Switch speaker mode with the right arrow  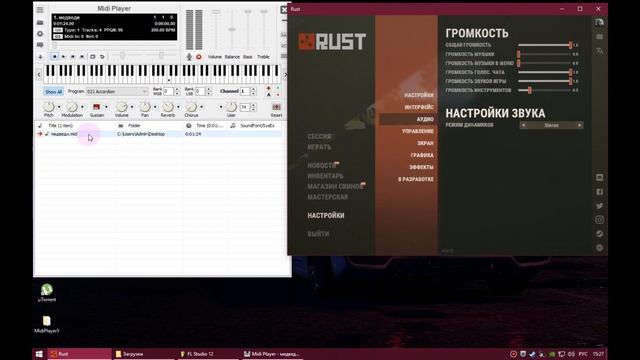pos(580,125)
